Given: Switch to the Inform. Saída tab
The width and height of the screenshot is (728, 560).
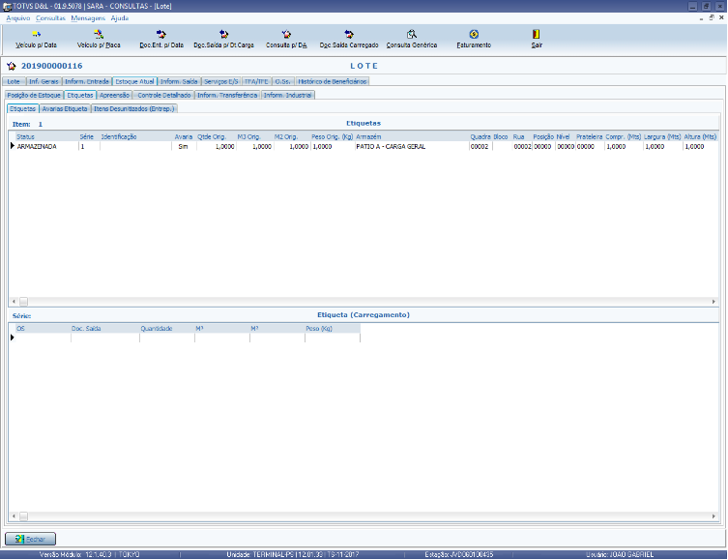Looking at the screenshot, I should (x=179, y=81).
